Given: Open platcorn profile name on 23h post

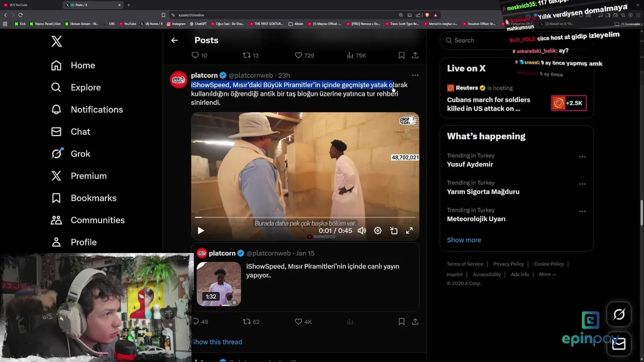Looking at the screenshot, I should pos(204,75).
